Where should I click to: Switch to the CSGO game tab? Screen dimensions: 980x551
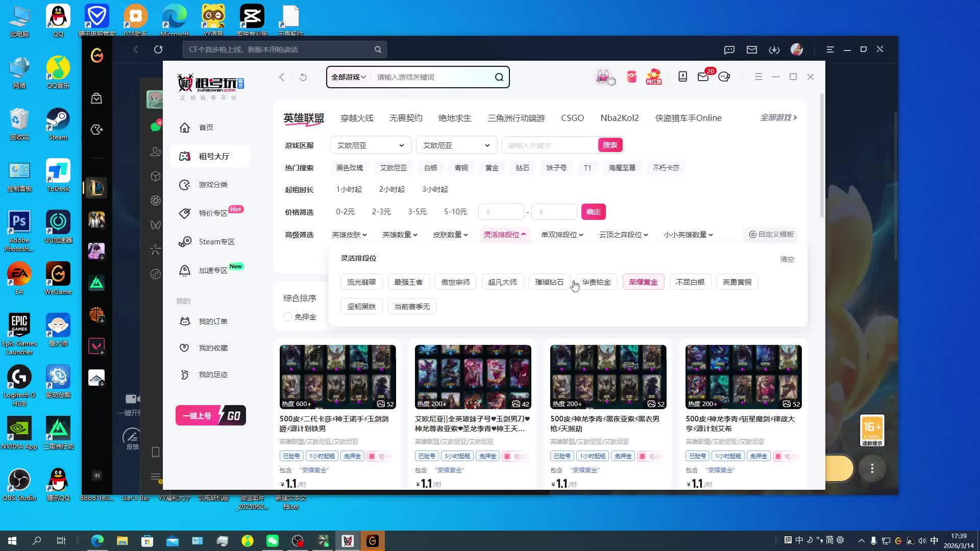point(572,118)
